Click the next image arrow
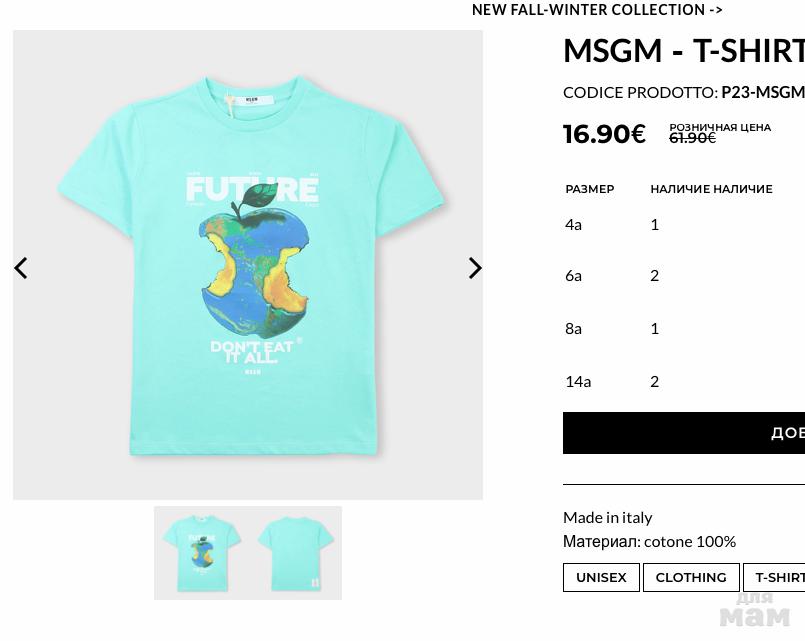The width and height of the screenshot is (805, 641). [x=475, y=268]
